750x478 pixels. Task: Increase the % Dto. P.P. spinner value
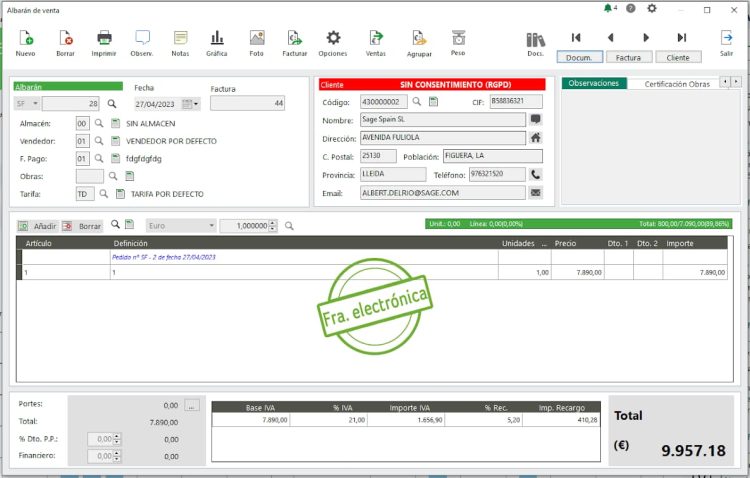click(120, 436)
